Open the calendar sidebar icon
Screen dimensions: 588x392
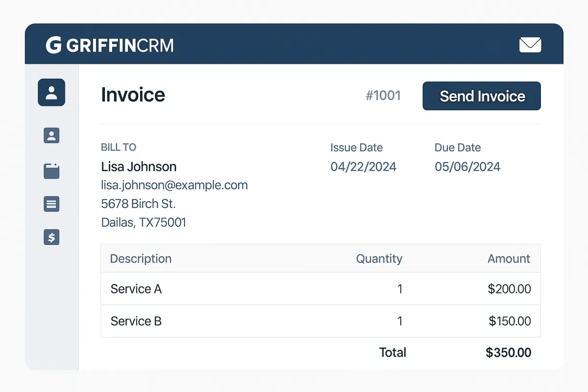pos(51,171)
